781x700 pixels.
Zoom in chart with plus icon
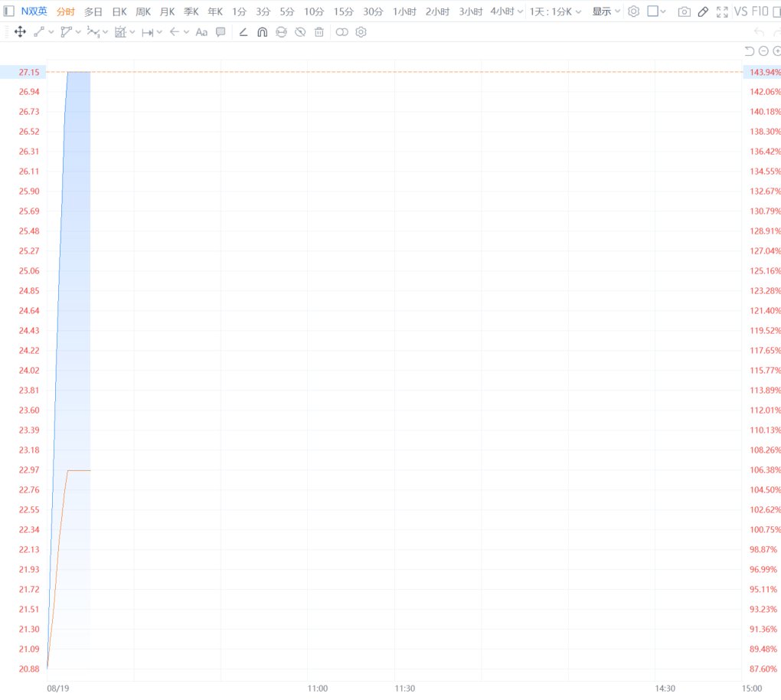pos(777,51)
